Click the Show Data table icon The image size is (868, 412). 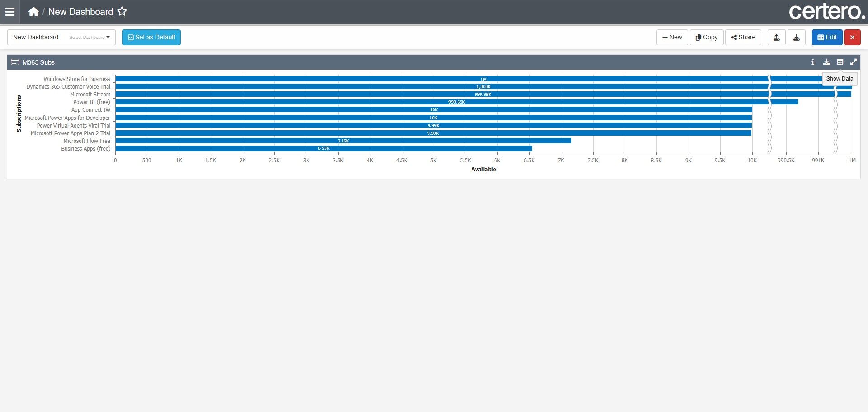click(x=840, y=62)
